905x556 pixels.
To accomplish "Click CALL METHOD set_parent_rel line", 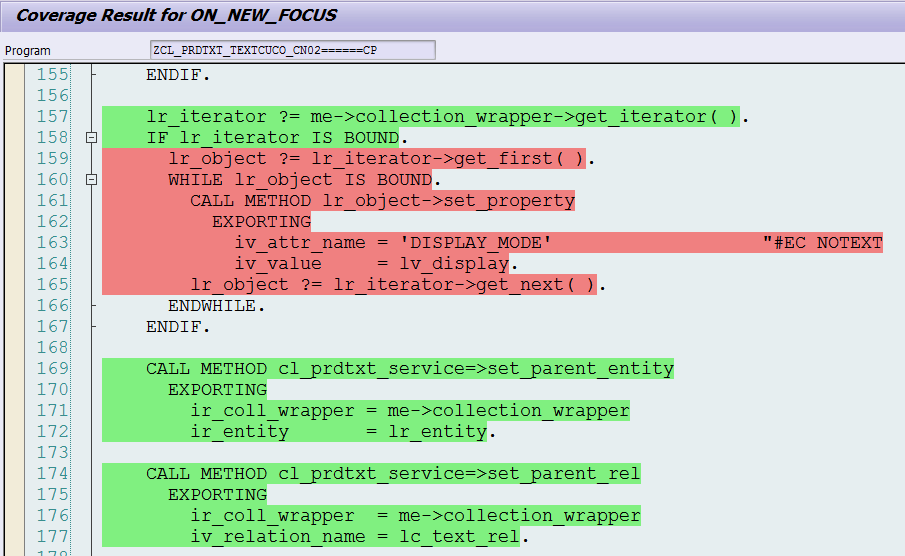I will tap(393, 474).
